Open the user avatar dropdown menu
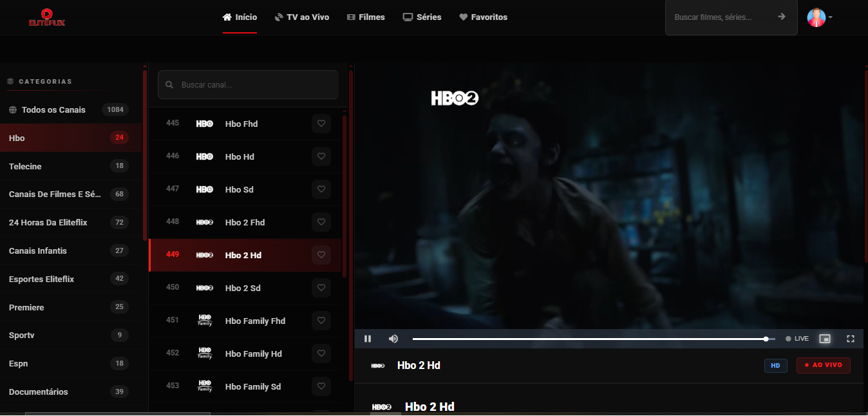This screenshot has height=416, width=868. tap(820, 17)
